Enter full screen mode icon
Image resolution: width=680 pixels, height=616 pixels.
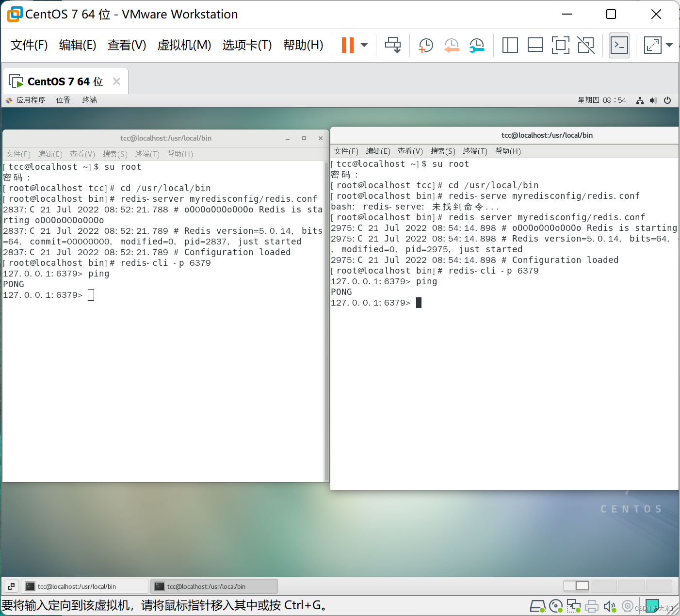point(560,45)
